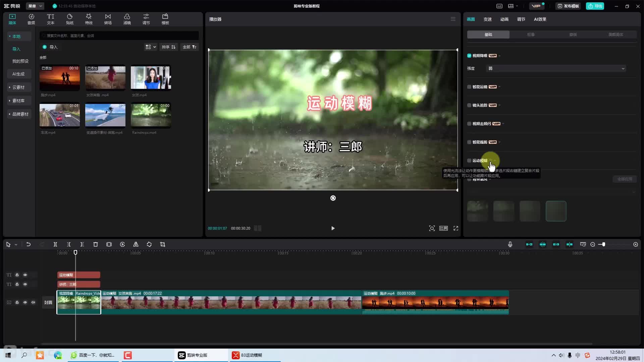Screen dimensions: 644x362
Task: Expand the 云素材 sidebar item
Action: [x=19, y=87]
